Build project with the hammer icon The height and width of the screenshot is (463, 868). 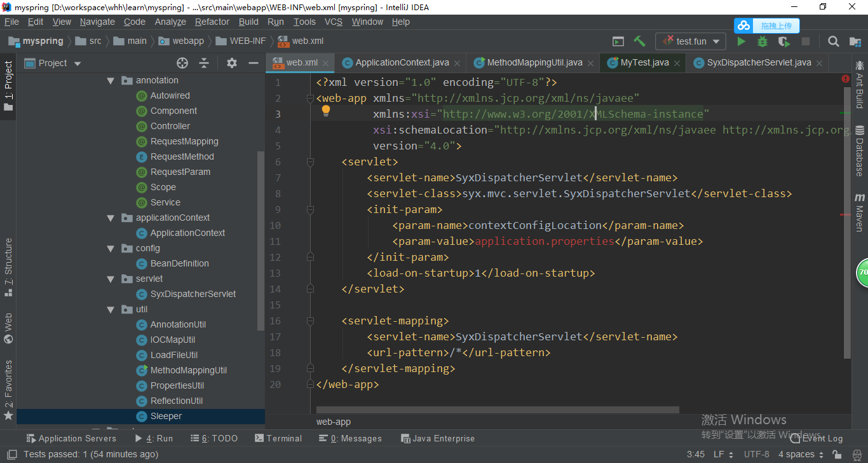[639, 41]
